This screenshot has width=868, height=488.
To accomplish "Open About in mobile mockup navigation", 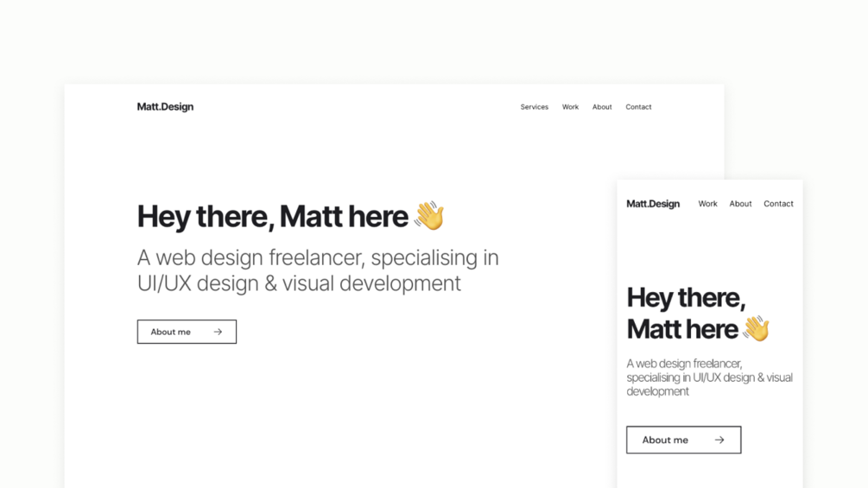I will point(740,204).
